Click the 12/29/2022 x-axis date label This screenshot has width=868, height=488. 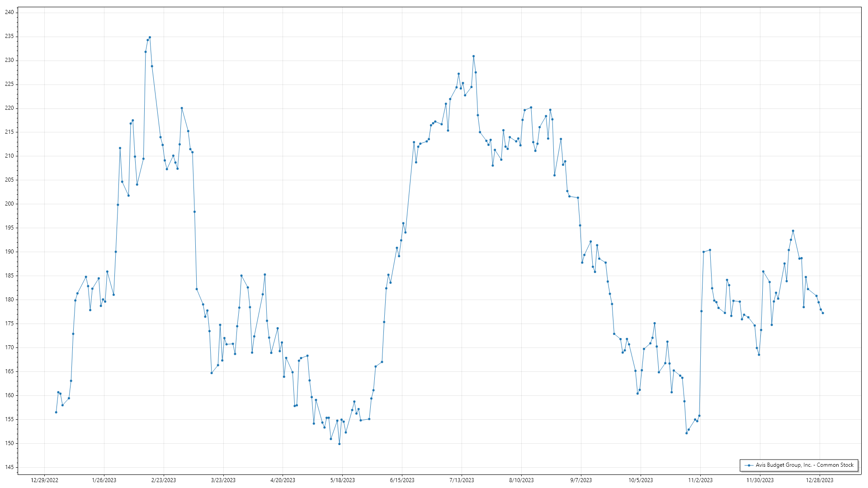pos(44,480)
